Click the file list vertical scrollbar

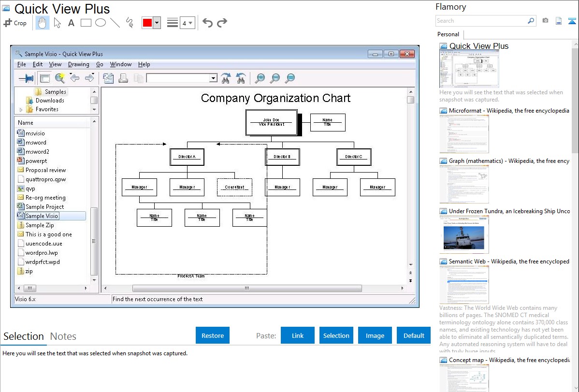(94, 241)
